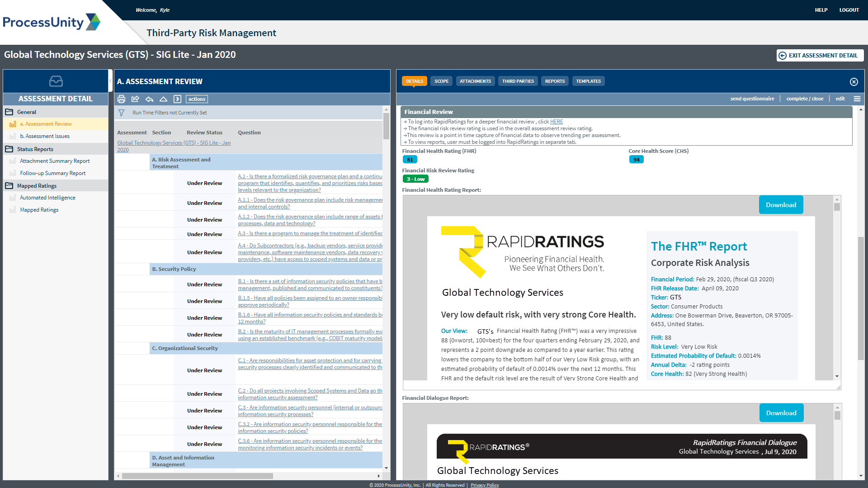Image resolution: width=868 pixels, height=488 pixels.
Task: Open Global Technology Services SIG Lite assessment link
Action: 174,146
